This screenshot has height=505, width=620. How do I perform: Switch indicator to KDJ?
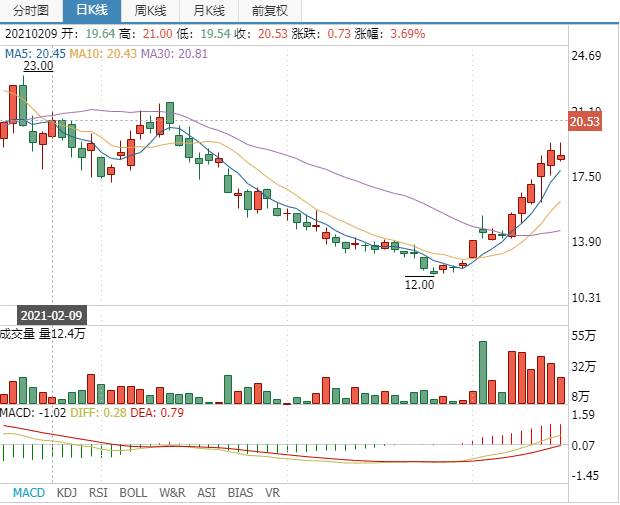[x=67, y=493]
